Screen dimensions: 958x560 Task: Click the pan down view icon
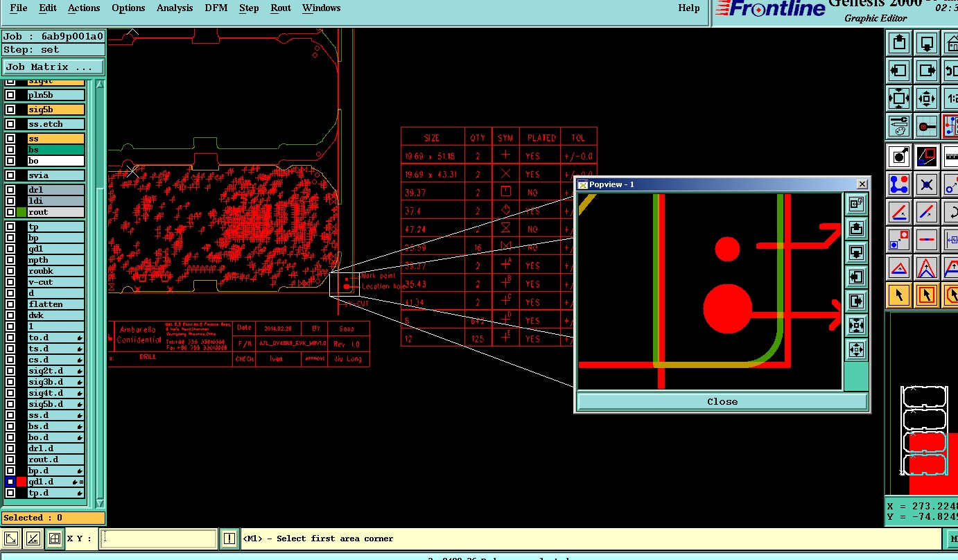(x=927, y=43)
